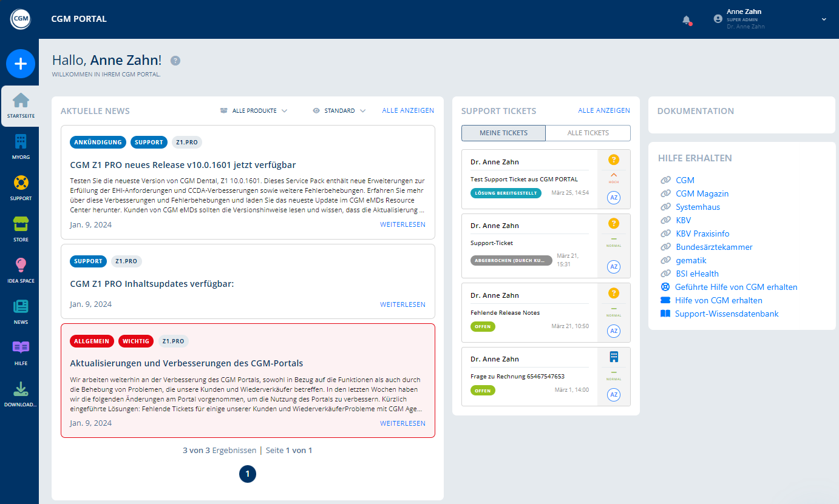This screenshot has height=504, width=839.
Task: Open the Support-Wissensdatenbank link
Action: [724, 314]
